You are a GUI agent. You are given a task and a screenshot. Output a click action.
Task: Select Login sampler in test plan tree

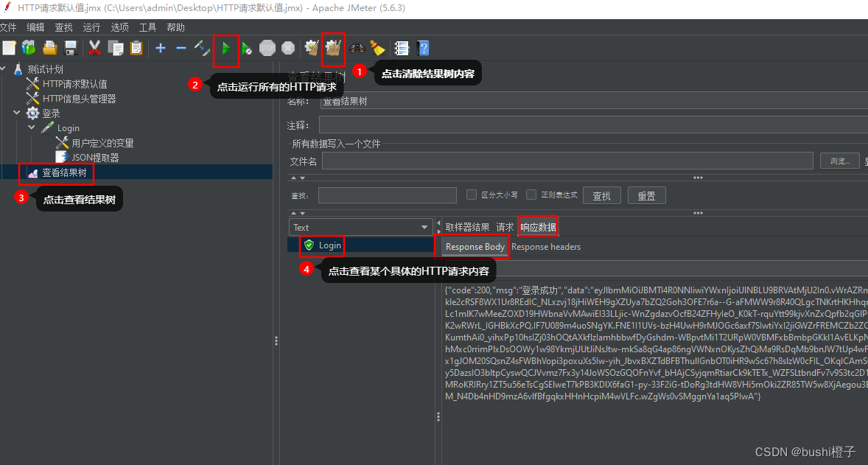point(68,128)
